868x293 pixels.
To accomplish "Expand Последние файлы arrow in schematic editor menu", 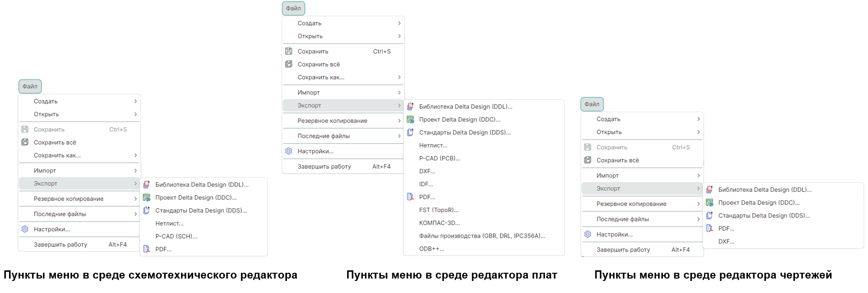I will [135, 214].
